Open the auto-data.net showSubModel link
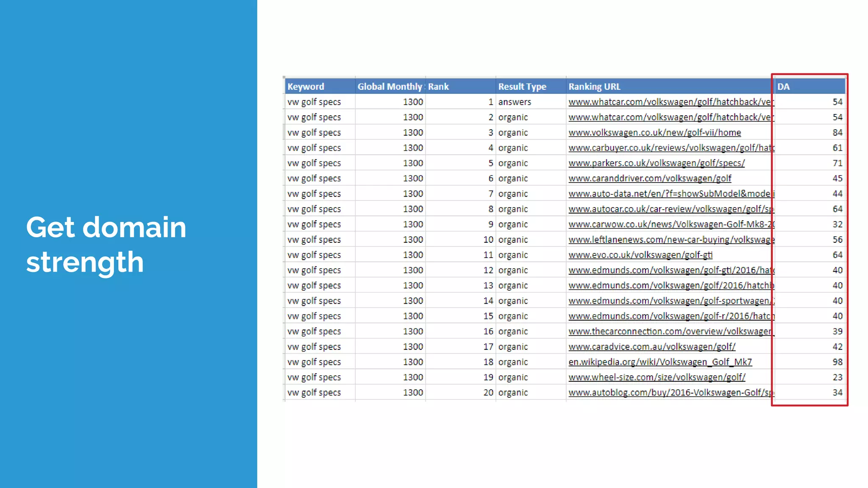Viewport: 868px width, 488px height. [671, 194]
